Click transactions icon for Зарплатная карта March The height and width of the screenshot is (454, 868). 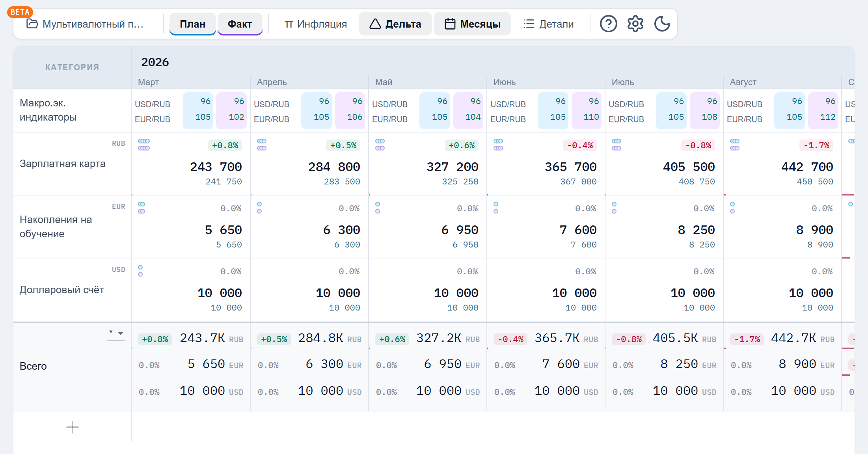point(144,145)
